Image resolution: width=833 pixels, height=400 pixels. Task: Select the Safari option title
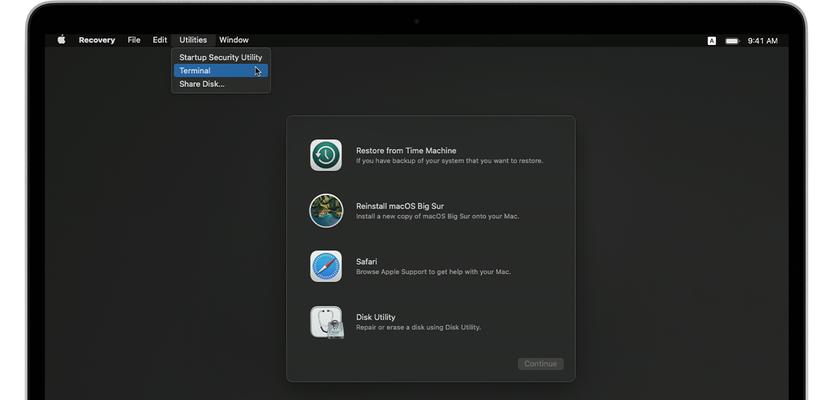[367, 262]
